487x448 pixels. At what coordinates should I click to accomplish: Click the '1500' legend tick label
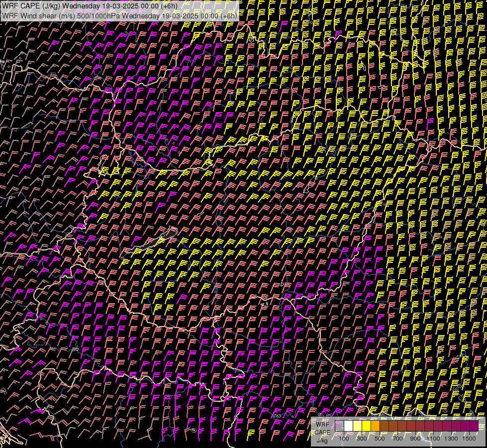(x=469, y=439)
